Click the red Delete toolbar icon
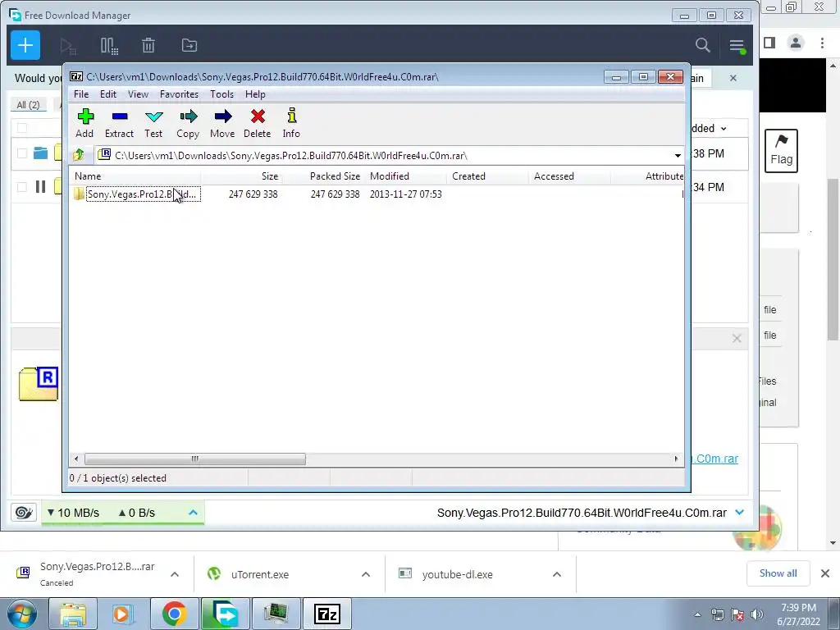 point(258,116)
